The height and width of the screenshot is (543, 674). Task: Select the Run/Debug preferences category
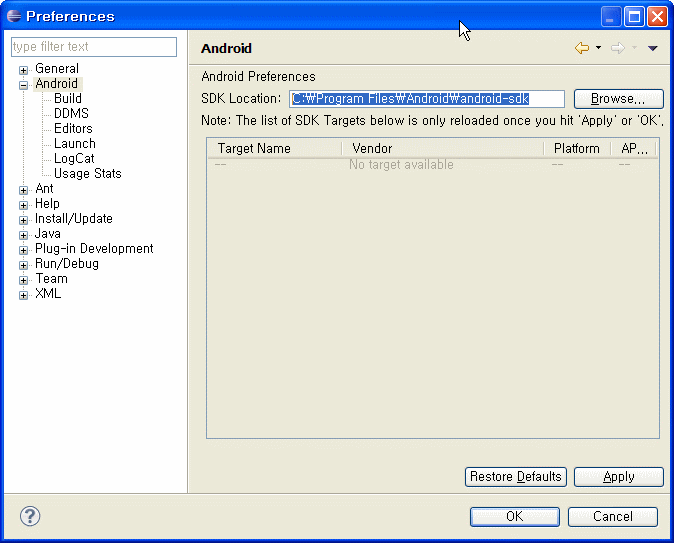click(67, 264)
